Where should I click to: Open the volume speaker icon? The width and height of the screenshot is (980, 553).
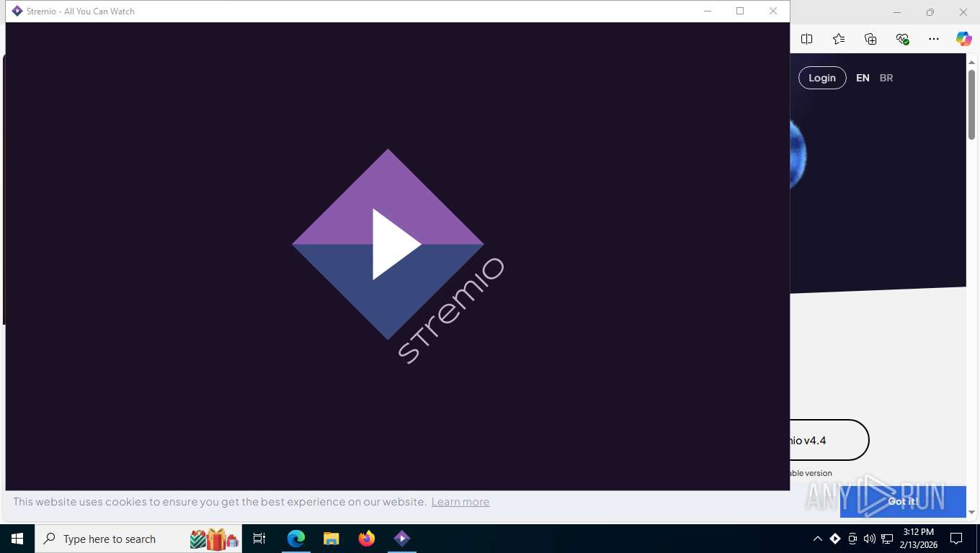pos(870,539)
